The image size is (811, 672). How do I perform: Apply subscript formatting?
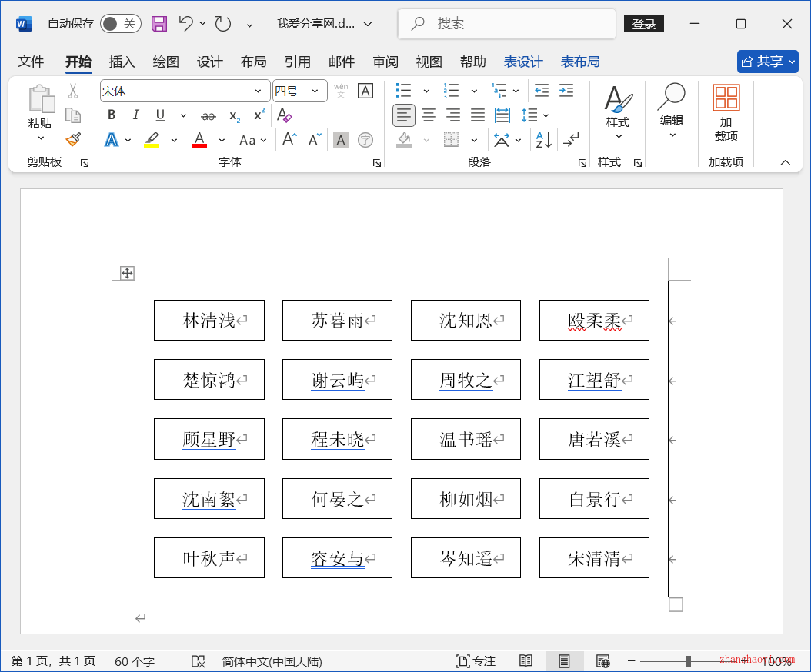[235, 116]
